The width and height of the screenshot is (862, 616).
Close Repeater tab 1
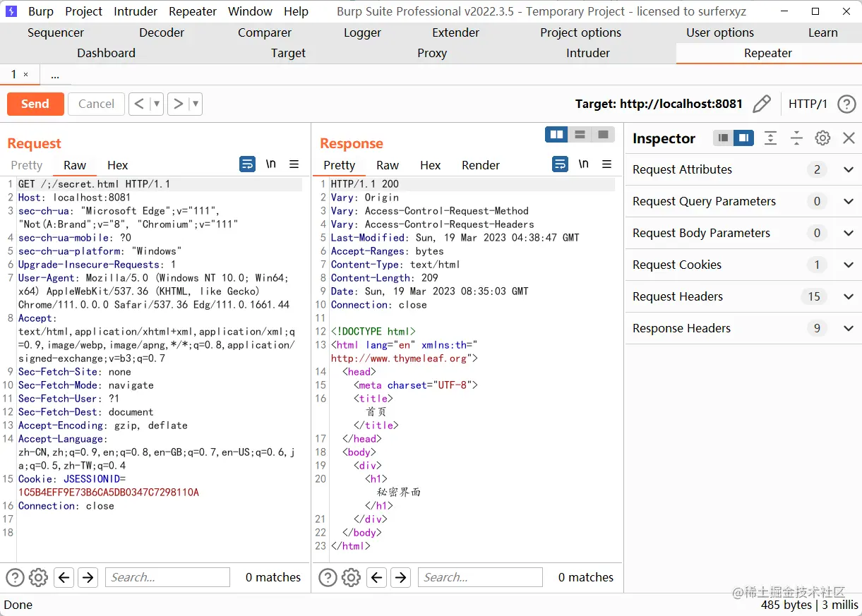(x=26, y=75)
